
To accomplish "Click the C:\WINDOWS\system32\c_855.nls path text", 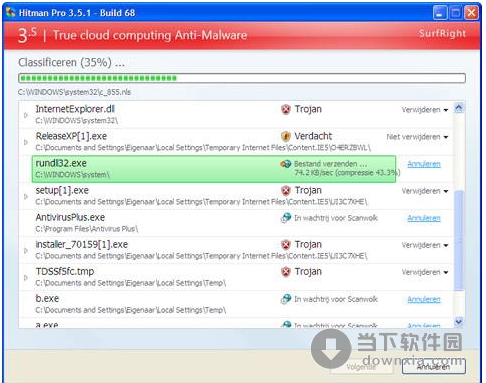I will (x=74, y=92).
